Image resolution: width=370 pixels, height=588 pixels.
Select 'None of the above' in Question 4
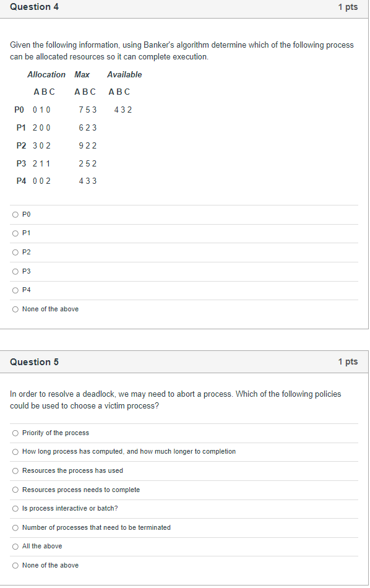point(15,309)
